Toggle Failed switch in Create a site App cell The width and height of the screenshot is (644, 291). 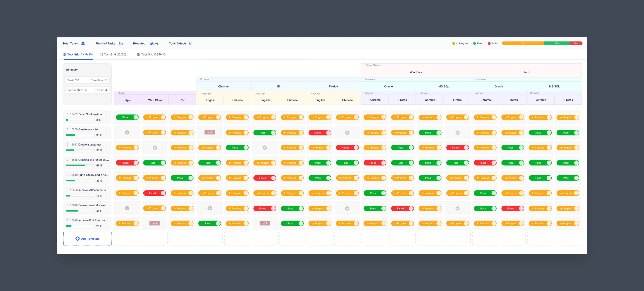tap(127, 163)
